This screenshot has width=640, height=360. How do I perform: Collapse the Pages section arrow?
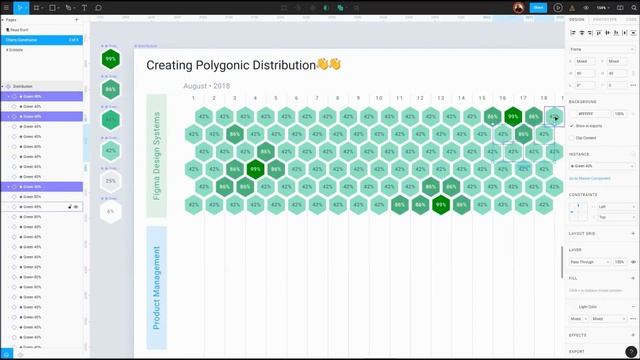pos(3,20)
